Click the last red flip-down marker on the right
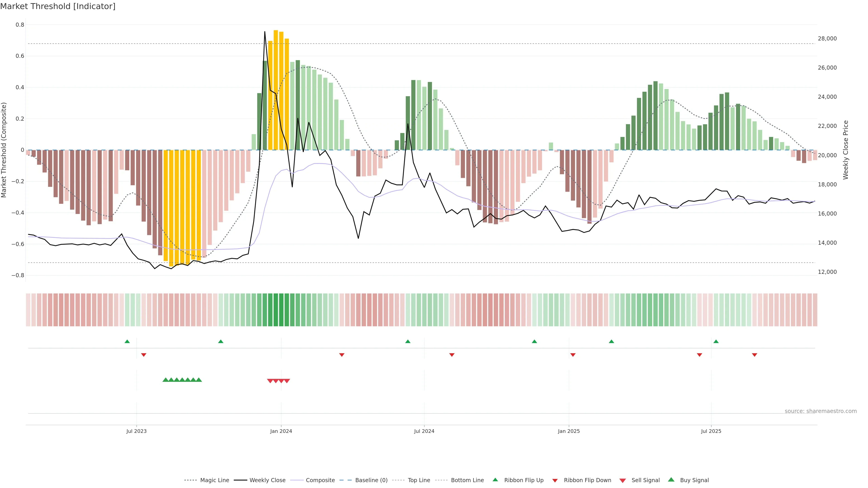868x488 pixels. click(x=755, y=355)
